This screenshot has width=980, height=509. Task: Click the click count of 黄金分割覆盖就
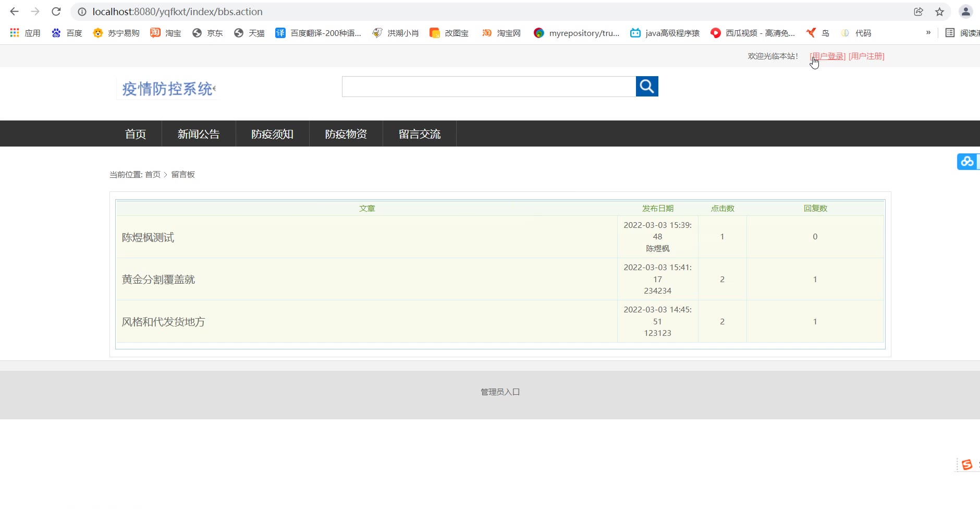click(722, 280)
